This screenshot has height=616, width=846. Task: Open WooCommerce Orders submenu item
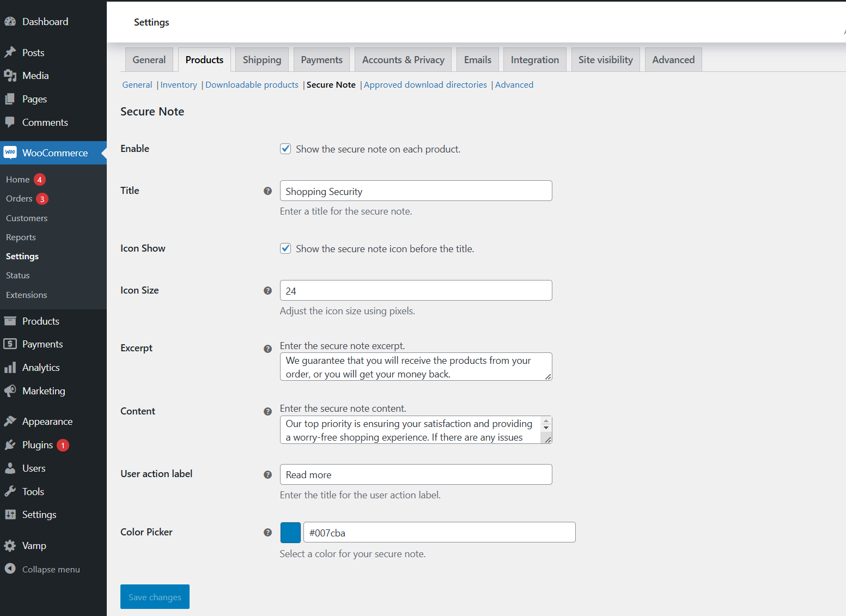19,199
